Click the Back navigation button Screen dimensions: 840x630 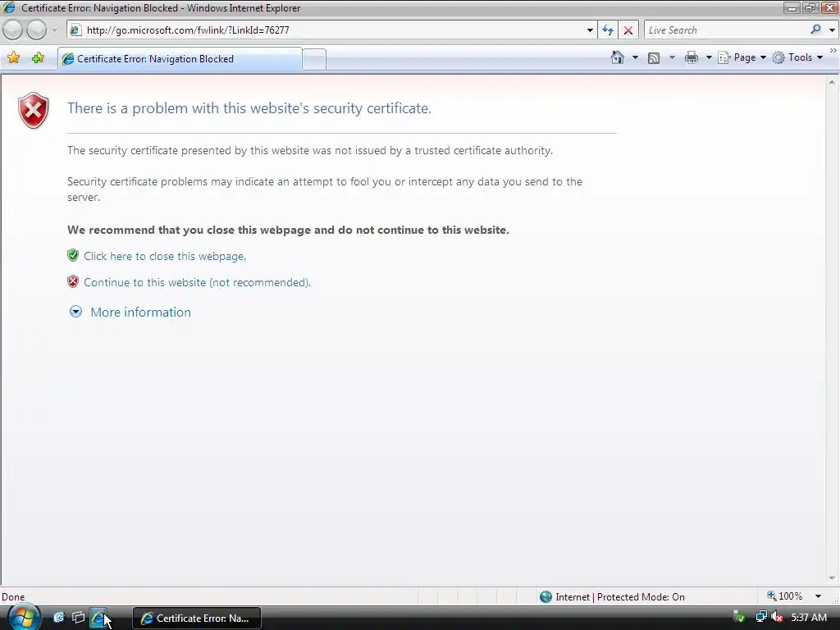(x=12, y=30)
